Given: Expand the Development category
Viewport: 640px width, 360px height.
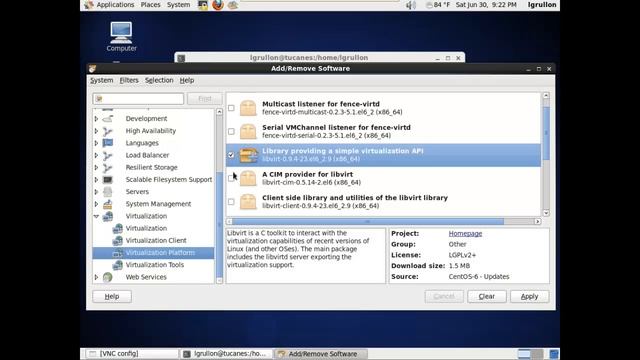Looking at the screenshot, I should coord(96,118).
